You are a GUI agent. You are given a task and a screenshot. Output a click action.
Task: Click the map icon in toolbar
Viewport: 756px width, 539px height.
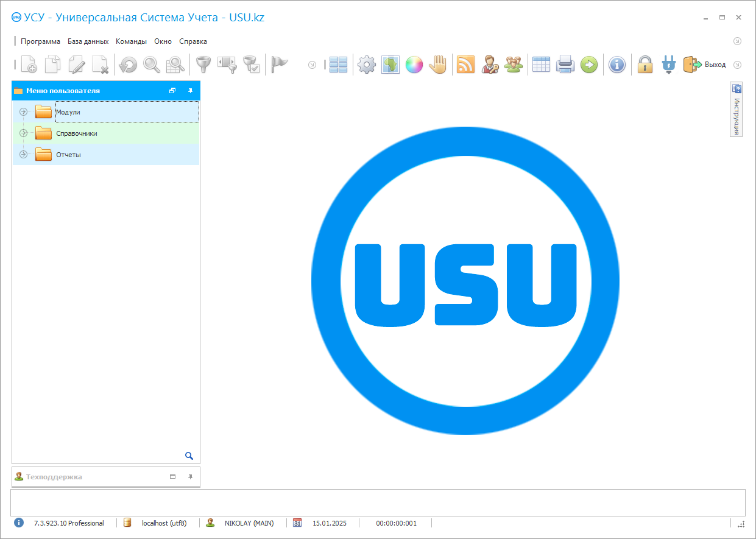pos(390,65)
